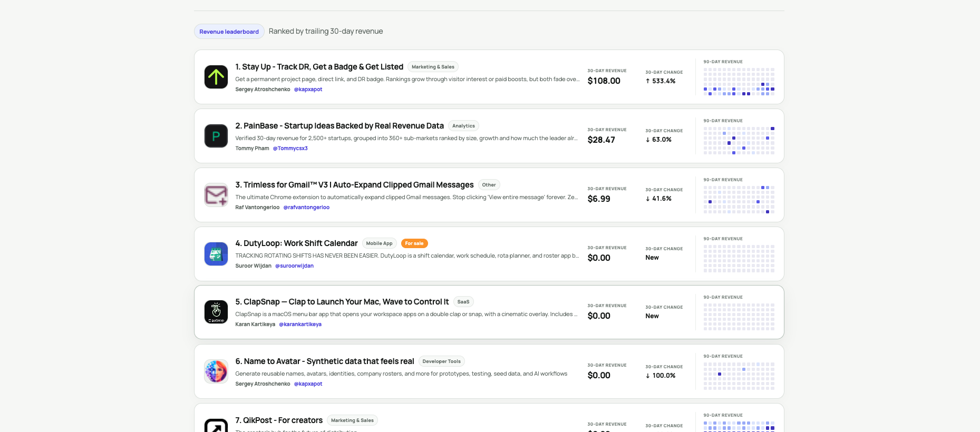
Task: Click the Analytics tag on PainBase
Action: pyautogui.click(x=463, y=126)
